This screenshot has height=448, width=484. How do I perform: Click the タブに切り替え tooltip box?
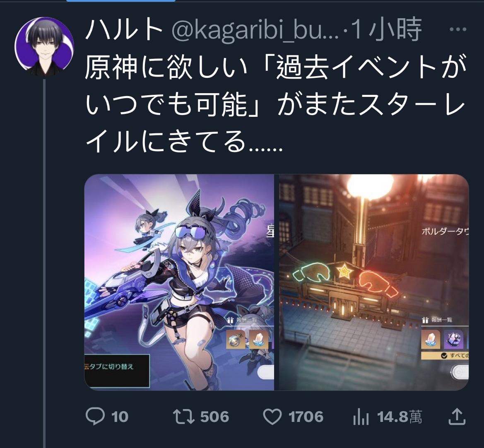117,371
